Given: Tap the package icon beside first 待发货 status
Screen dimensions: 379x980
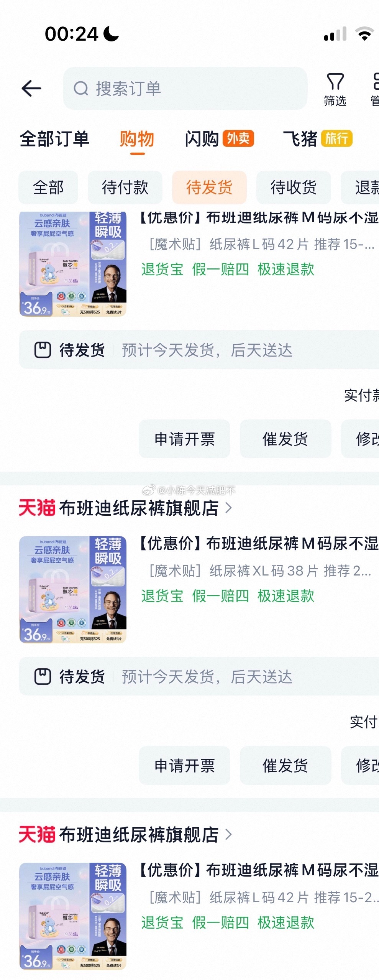Looking at the screenshot, I should [43, 350].
